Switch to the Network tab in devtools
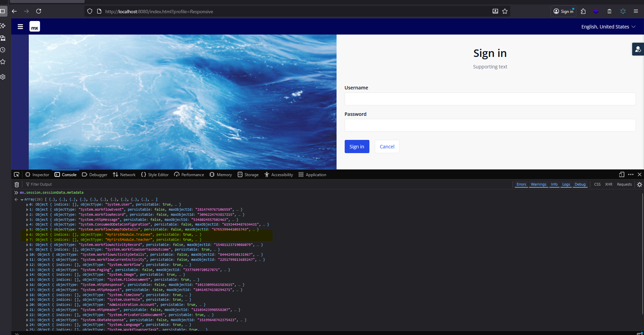The width and height of the screenshot is (644, 335). tap(124, 174)
